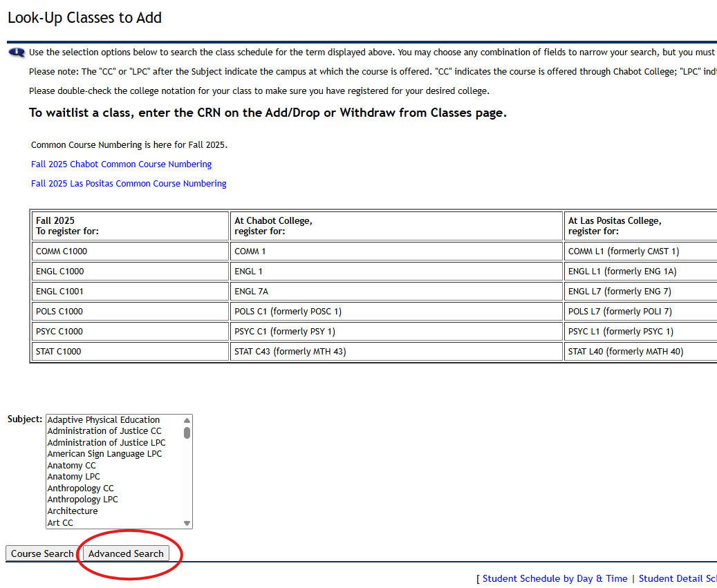Select American Sign Language LPC subject

[x=104, y=454]
